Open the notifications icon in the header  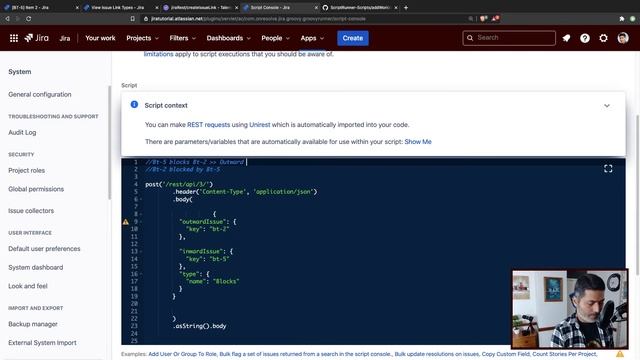[x=566, y=38]
